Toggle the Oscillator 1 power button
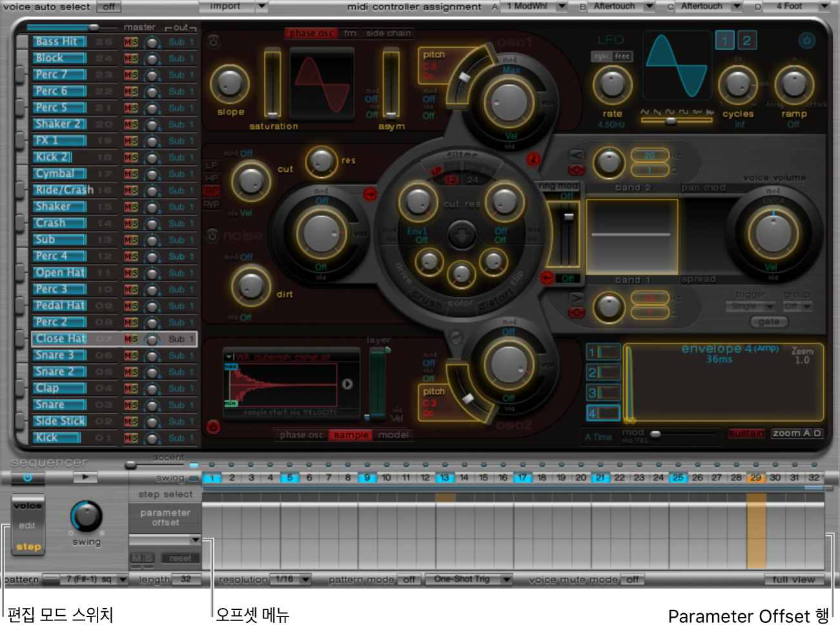Image resolution: width=840 pixels, height=630 pixels. [x=213, y=42]
